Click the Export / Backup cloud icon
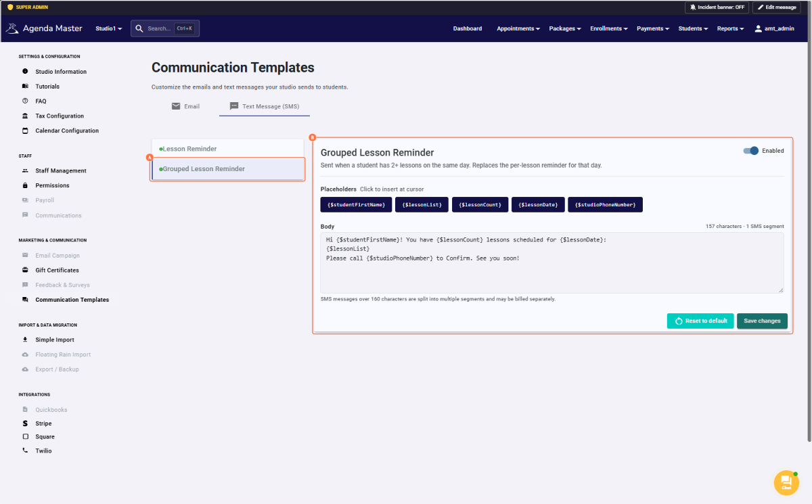 click(25, 369)
